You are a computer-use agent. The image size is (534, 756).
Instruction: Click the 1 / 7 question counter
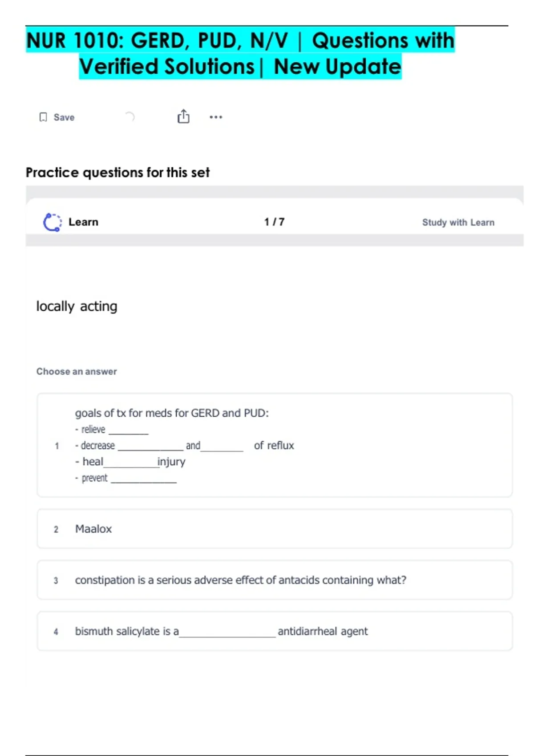[x=274, y=222]
